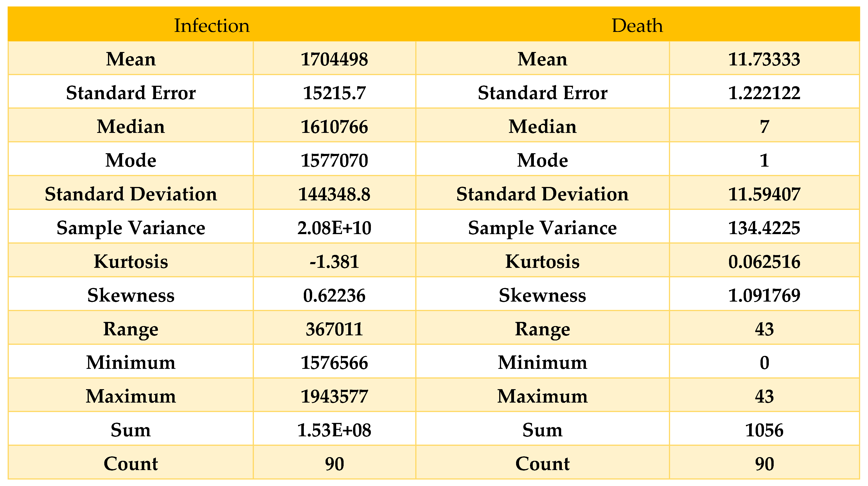Screen dimensions: 868x486
Task: Select the Death mean value 11.73333
Action: (x=764, y=59)
